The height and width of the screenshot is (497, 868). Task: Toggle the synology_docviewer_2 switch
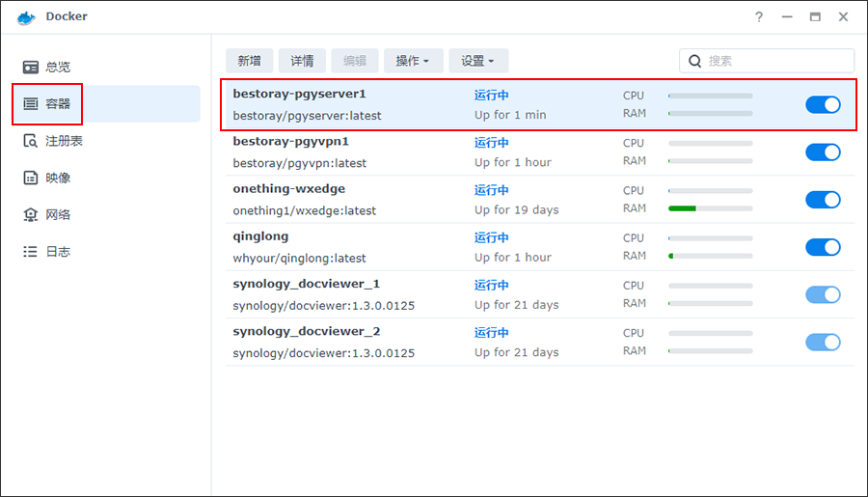(823, 343)
